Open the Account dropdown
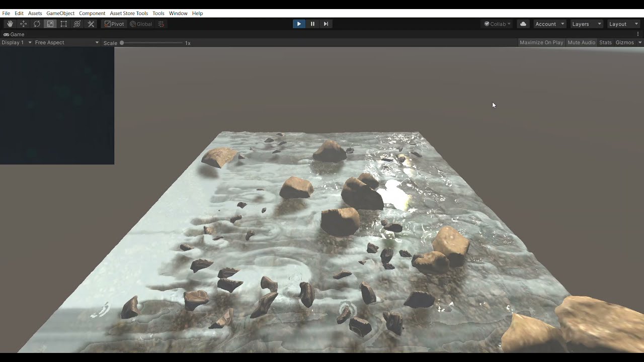The width and height of the screenshot is (644, 362). point(549,24)
